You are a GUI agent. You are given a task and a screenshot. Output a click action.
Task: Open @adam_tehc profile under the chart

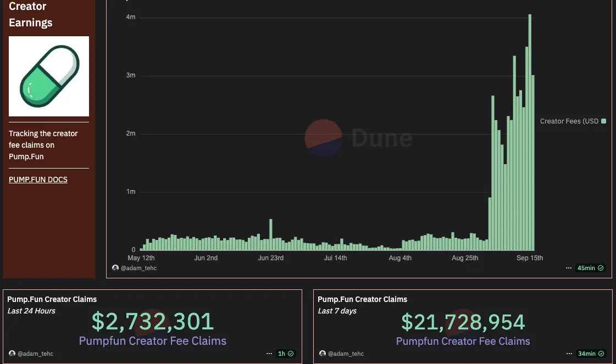point(138,268)
